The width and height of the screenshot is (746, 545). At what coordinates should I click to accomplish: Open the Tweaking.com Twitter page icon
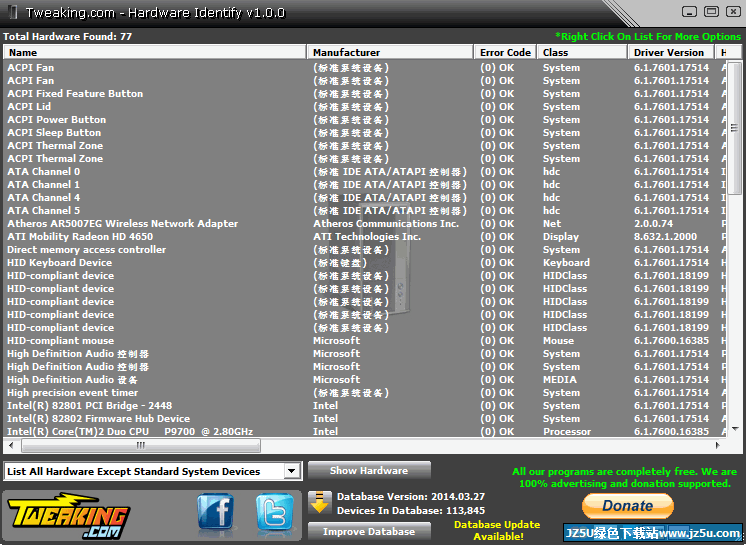[275, 512]
